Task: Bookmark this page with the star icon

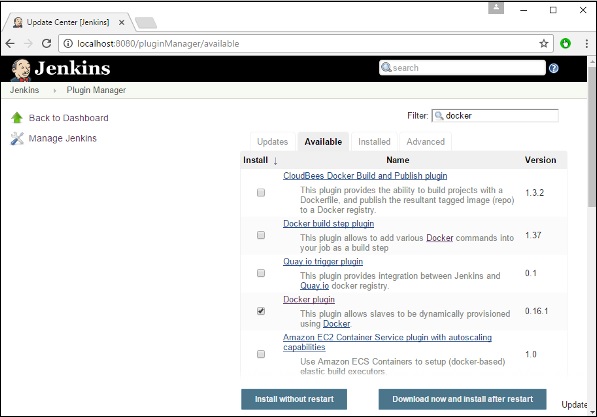Action: (x=544, y=43)
